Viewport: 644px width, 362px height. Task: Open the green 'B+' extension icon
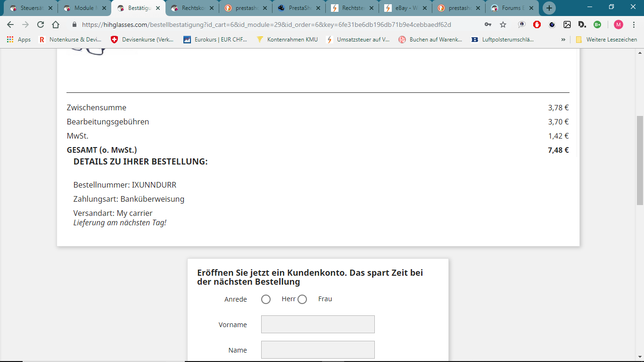coord(597,25)
